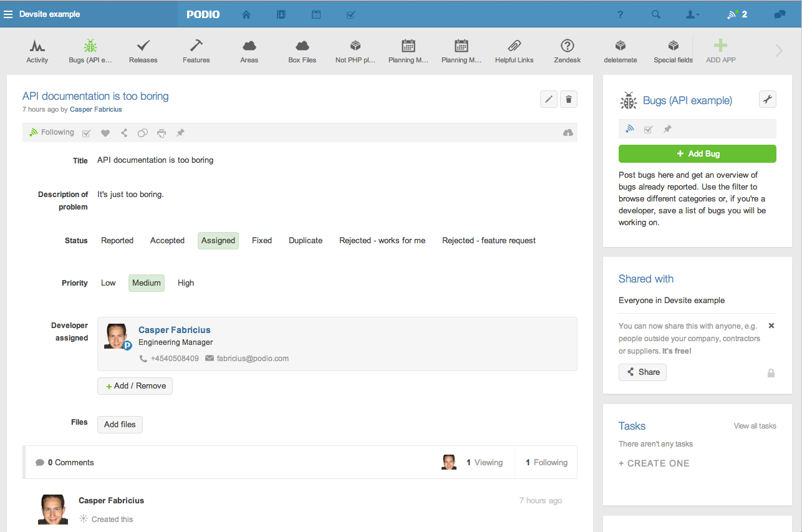Mark status as Duplicate
Screen dimensions: 802x532
pyautogui.click(x=306, y=241)
